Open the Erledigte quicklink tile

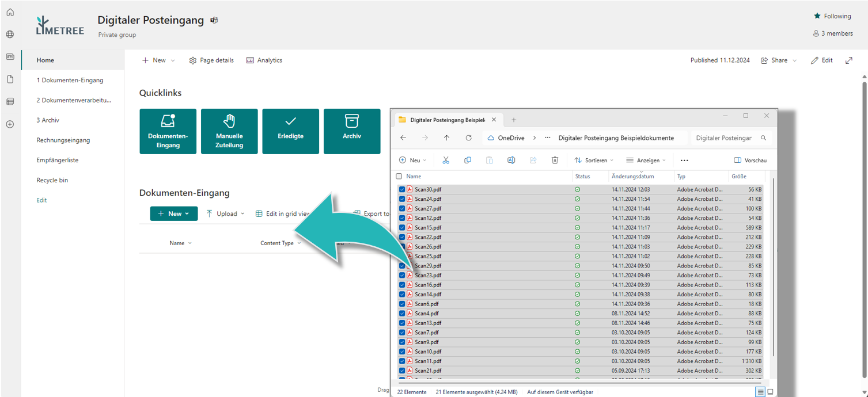click(290, 131)
